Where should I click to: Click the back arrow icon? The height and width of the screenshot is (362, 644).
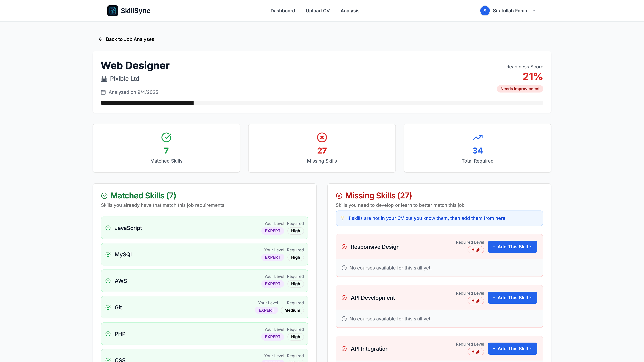(100, 39)
